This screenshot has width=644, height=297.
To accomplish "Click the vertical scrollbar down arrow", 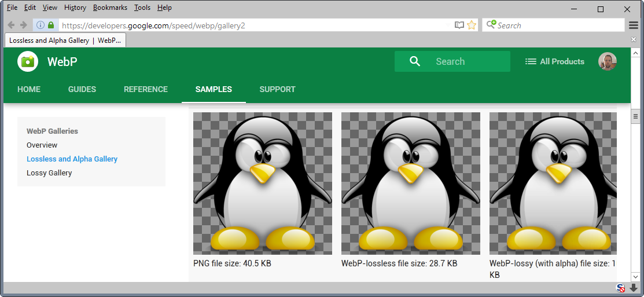I will tap(635, 277).
